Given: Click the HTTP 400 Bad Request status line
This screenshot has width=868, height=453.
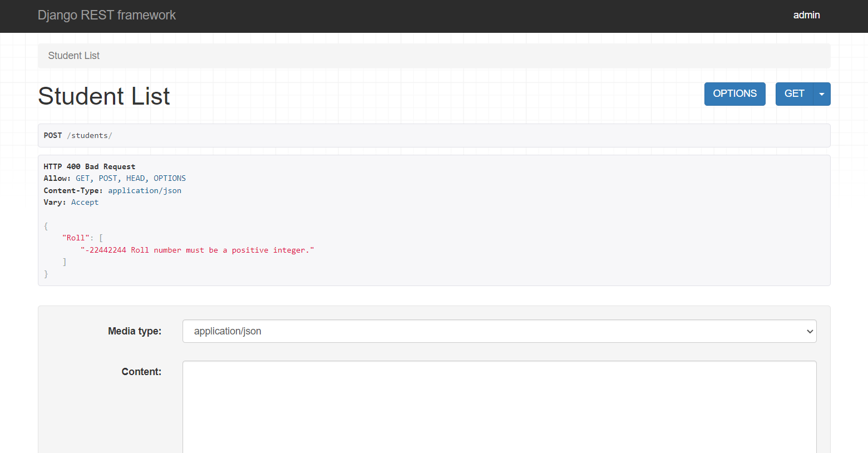Looking at the screenshot, I should [90, 166].
